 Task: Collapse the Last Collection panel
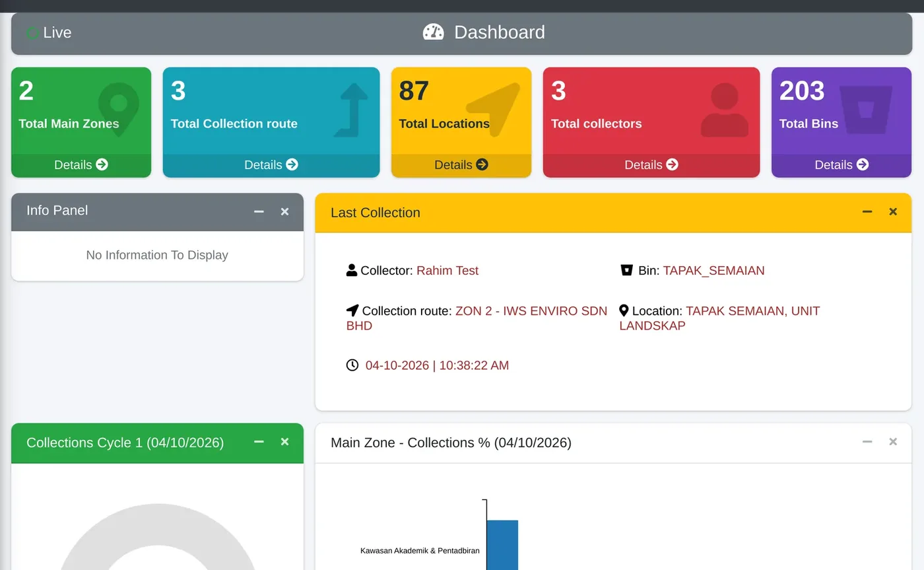pyautogui.click(x=867, y=211)
